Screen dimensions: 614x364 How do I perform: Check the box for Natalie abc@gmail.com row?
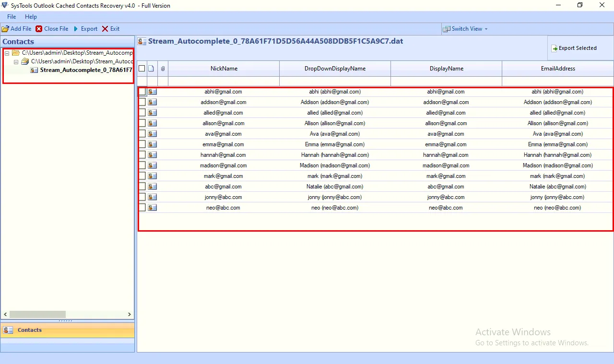click(x=142, y=187)
